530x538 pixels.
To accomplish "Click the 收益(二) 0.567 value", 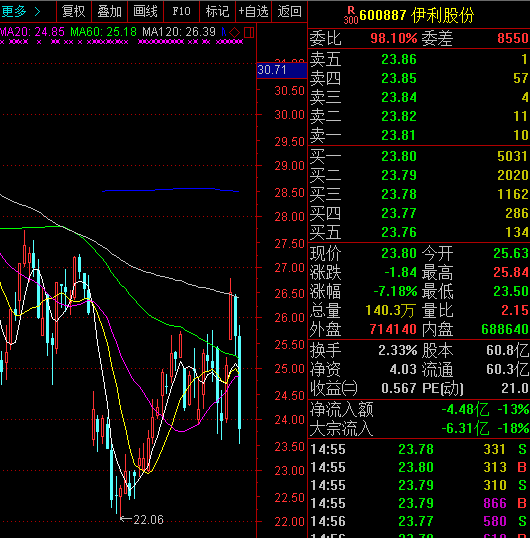I will tap(399, 388).
